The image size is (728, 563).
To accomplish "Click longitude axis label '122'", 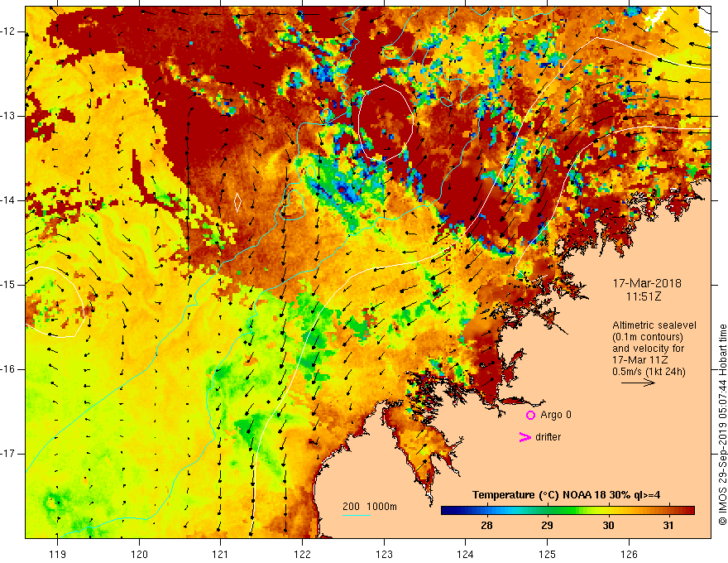I will 302,554.
